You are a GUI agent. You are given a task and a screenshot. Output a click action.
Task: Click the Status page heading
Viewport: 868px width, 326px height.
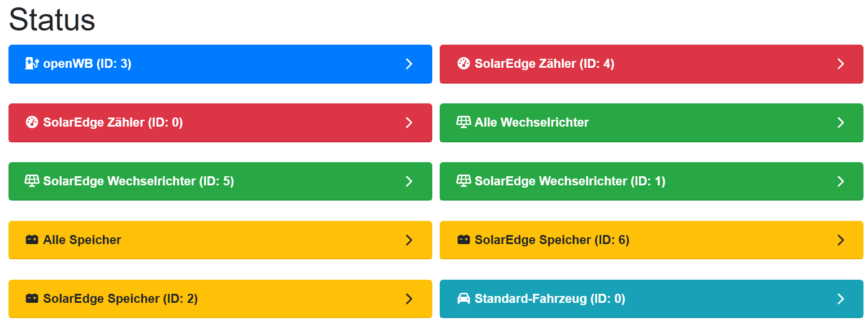52,20
